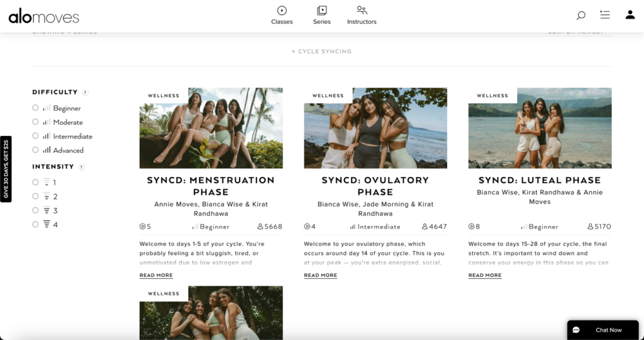This screenshot has height=340, width=644.
Task: Open the search magnifier icon
Action: pos(580,15)
